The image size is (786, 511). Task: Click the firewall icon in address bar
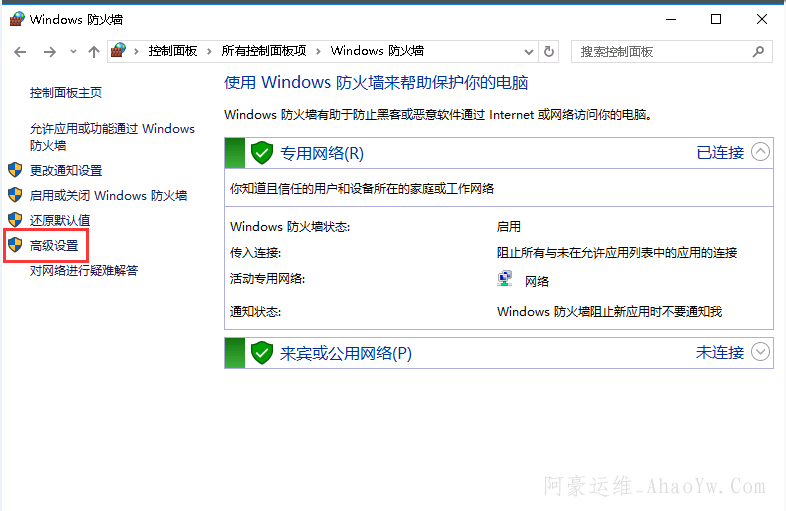point(118,51)
